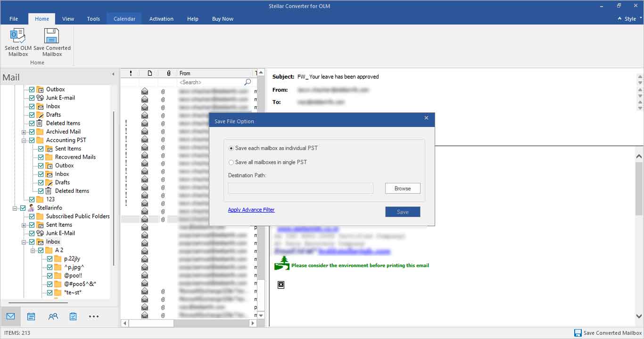The image size is (644, 339).
Task: Sort messages by the From column
Action: (x=215, y=73)
